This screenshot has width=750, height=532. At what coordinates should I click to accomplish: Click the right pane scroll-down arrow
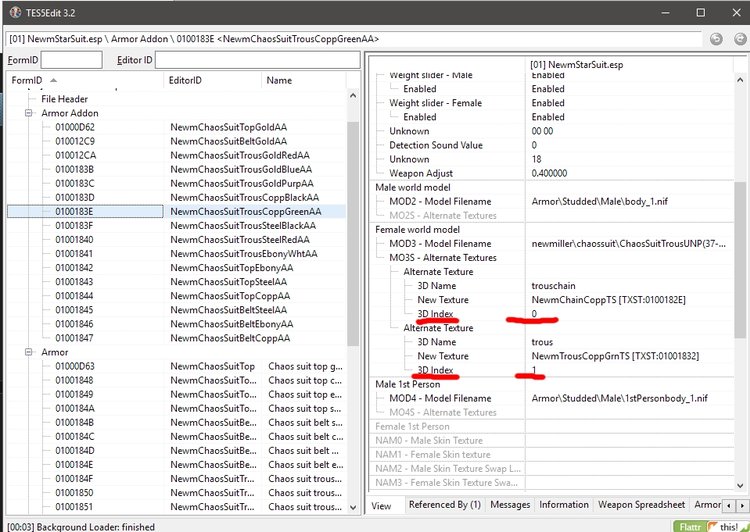740,485
